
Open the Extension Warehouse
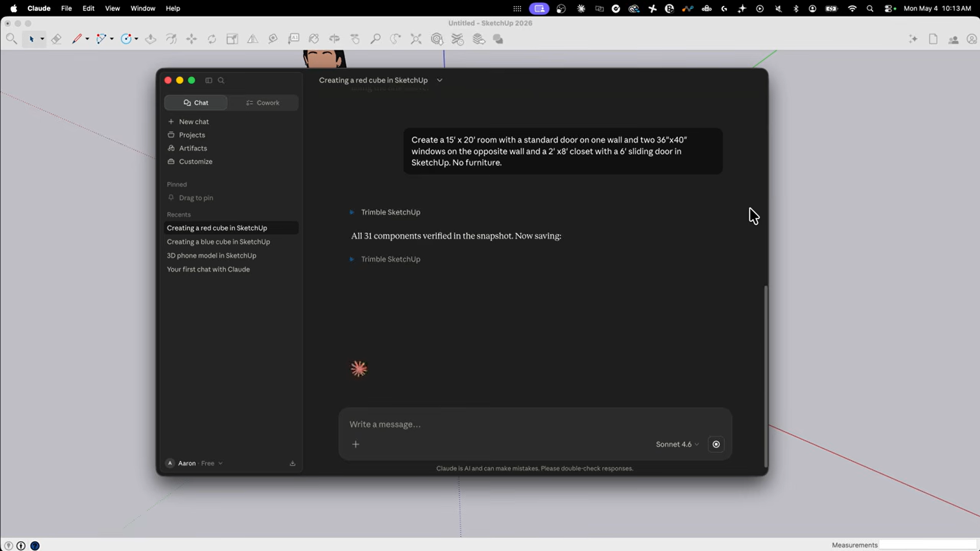click(x=457, y=39)
